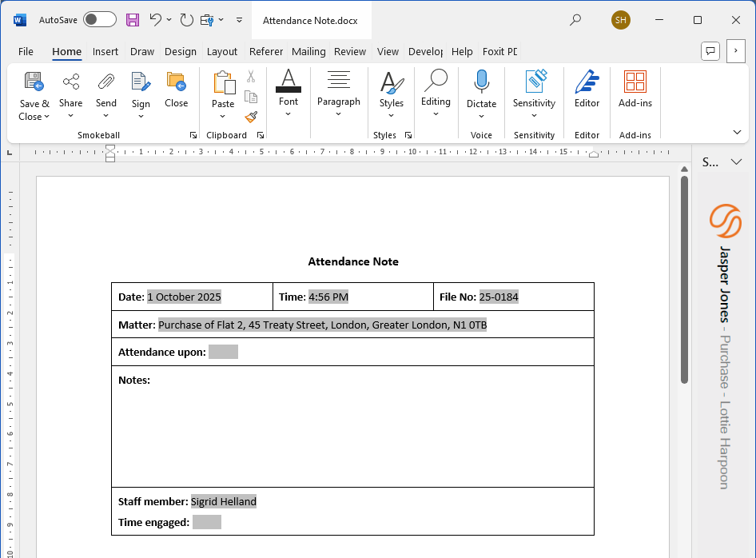The width and height of the screenshot is (756, 558).
Task: Open the Insert ribbon tab
Action: (x=105, y=51)
